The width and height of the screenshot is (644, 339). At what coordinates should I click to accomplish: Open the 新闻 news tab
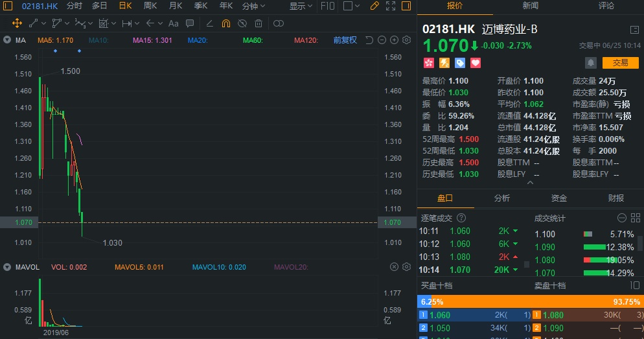(x=530, y=6)
